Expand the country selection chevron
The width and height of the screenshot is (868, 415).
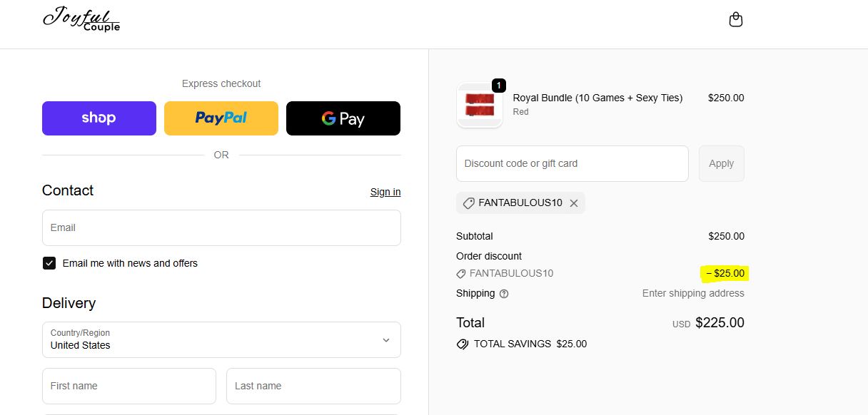(x=385, y=339)
